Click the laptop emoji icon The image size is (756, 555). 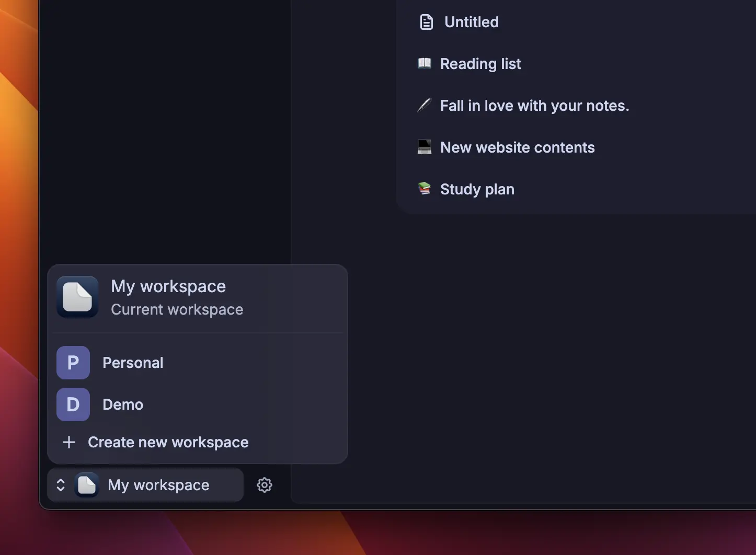coord(425,147)
